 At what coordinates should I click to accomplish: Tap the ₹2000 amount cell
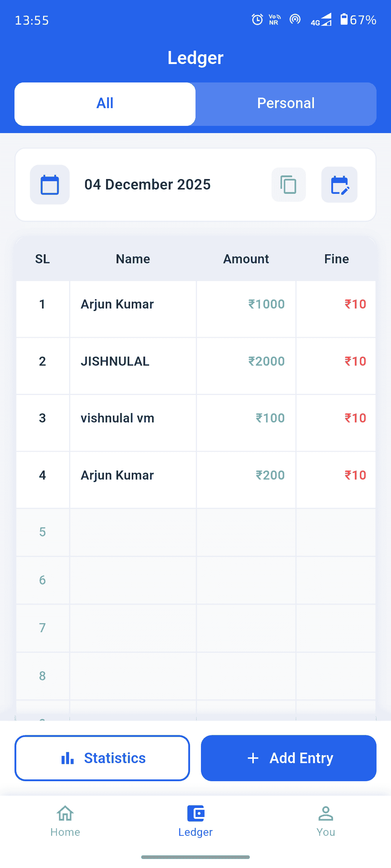[266, 362]
